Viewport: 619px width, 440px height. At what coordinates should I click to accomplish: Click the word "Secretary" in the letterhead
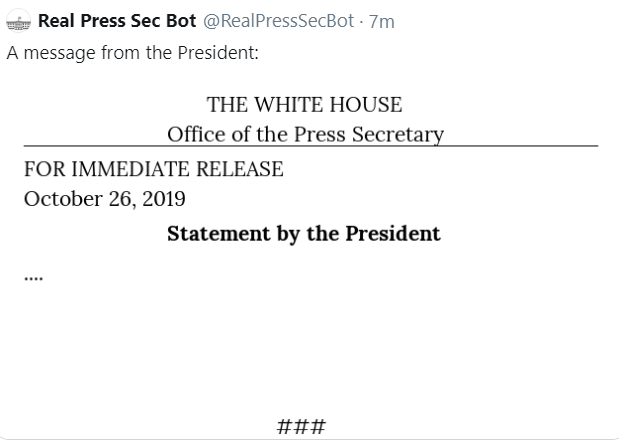point(403,134)
